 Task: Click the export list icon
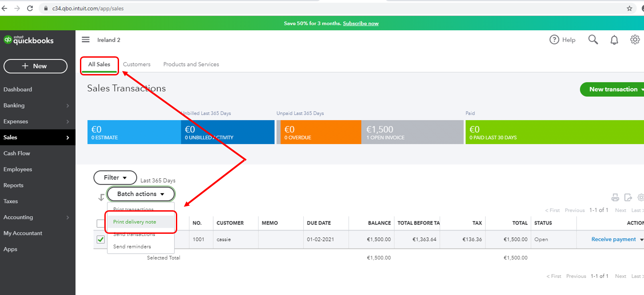pyautogui.click(x=628, y=197)
